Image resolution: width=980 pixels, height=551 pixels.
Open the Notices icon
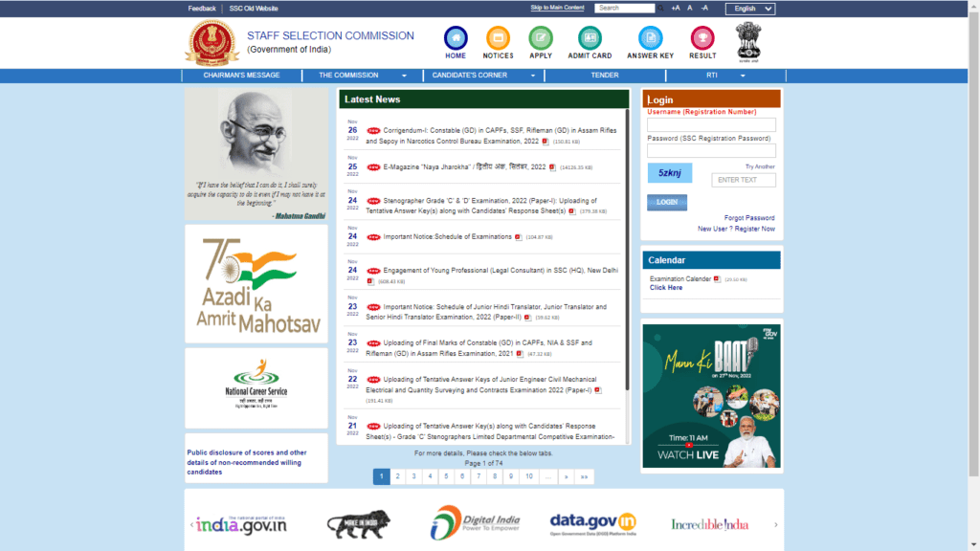click(x=498, y=38)
